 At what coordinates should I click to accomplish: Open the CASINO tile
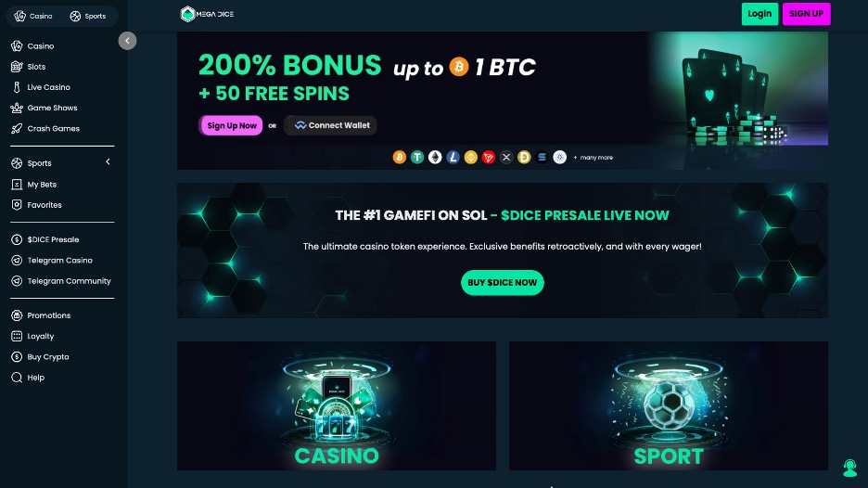[337, 405]
